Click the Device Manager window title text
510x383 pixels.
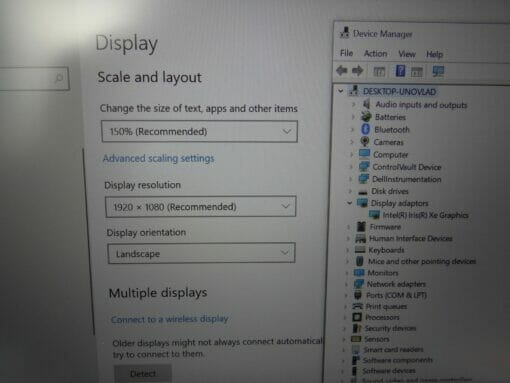(x=383, y=34)
